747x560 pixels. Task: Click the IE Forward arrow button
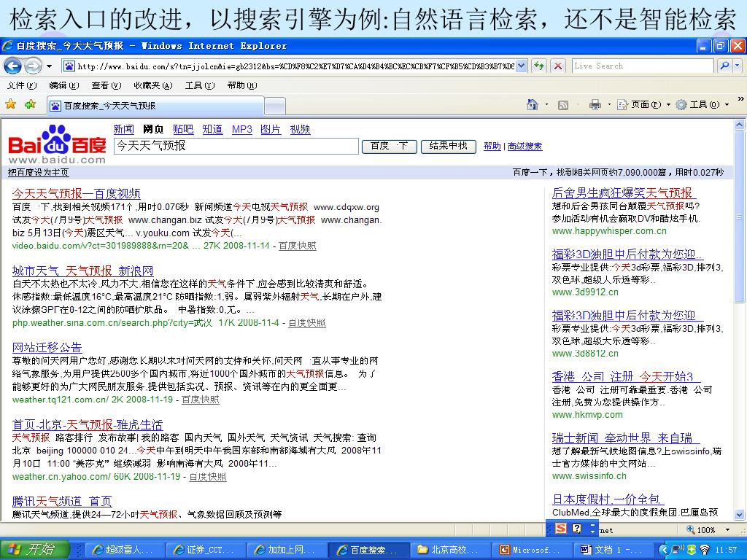(32, 66)
